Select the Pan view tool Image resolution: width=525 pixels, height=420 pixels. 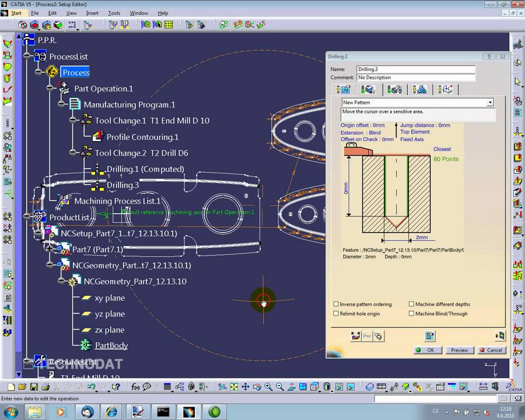(245, 387)
